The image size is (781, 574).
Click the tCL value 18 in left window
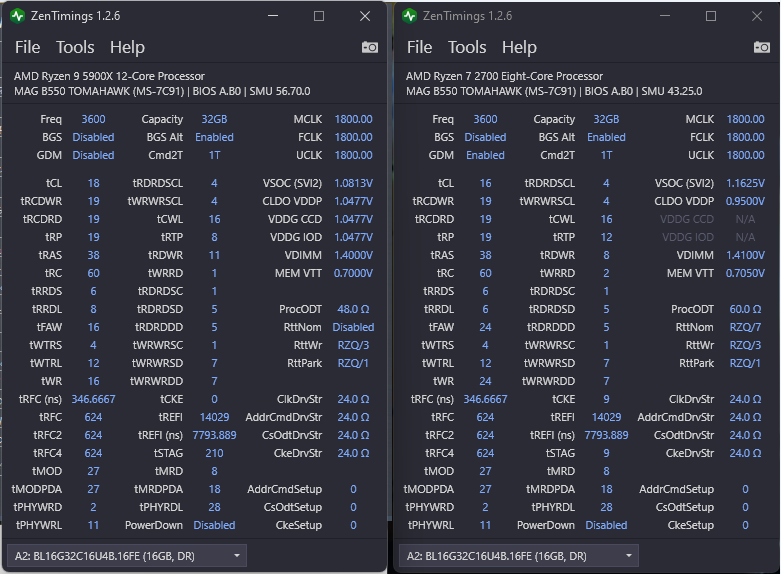[93, 183]
